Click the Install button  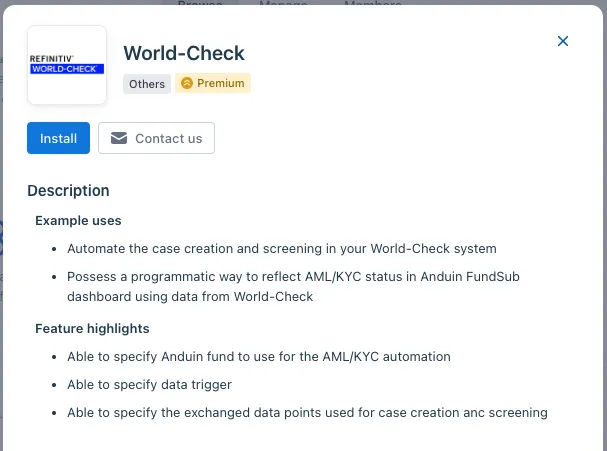coord(58,138)
